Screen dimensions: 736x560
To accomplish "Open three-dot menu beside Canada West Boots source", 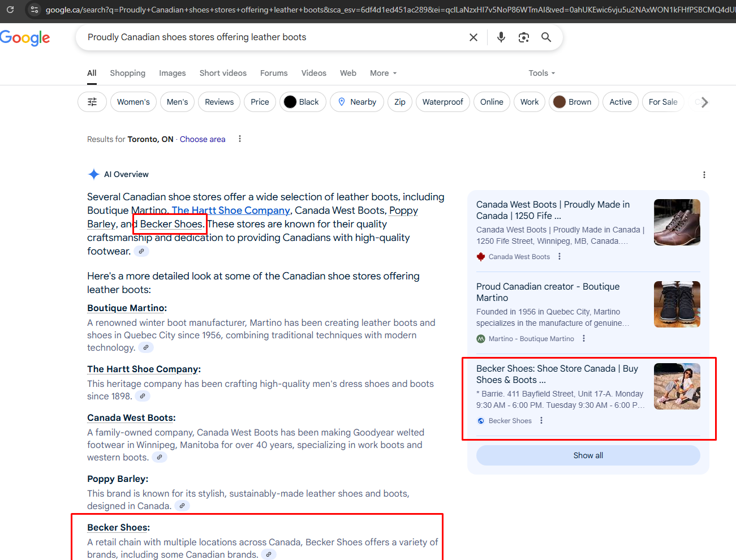I will coord(559,257).
